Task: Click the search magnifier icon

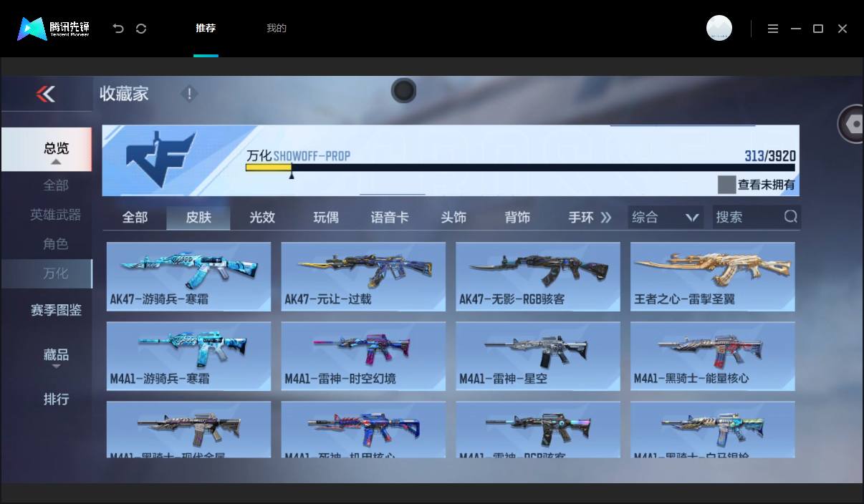Action: (790, 217)
